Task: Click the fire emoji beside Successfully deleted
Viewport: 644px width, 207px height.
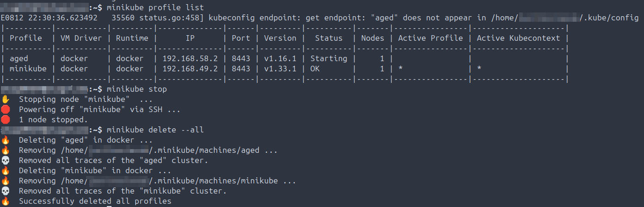Action: [x=5, y=201]
